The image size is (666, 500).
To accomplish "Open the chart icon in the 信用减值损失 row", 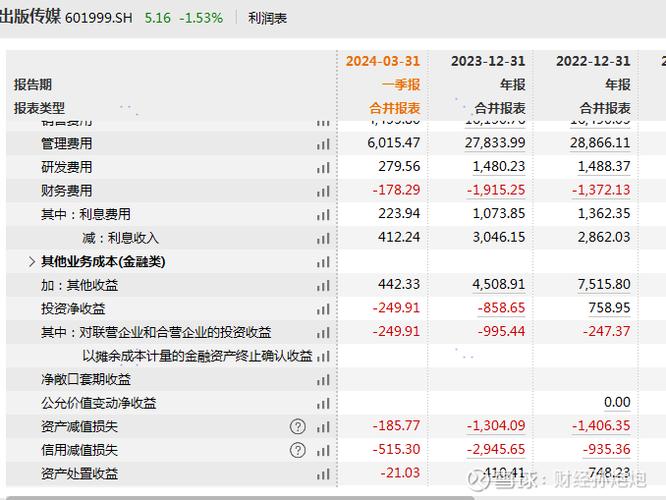I will [323, 450].
